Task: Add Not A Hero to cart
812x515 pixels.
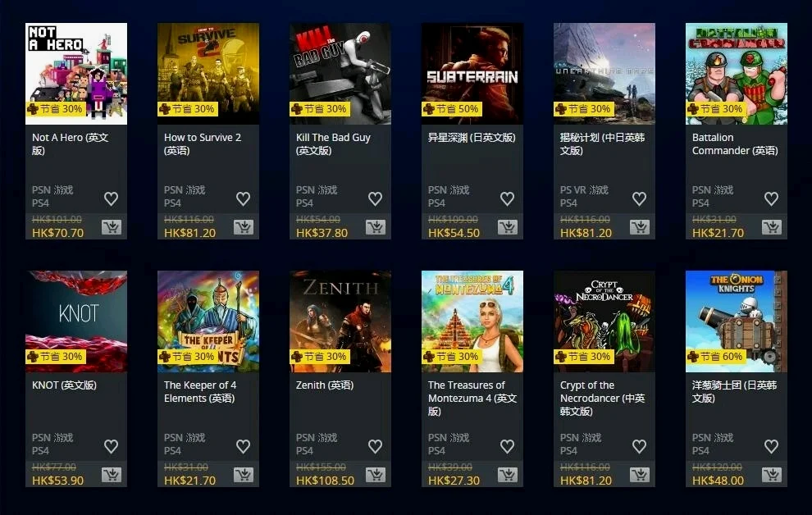Action: click(x=112, y=226)
